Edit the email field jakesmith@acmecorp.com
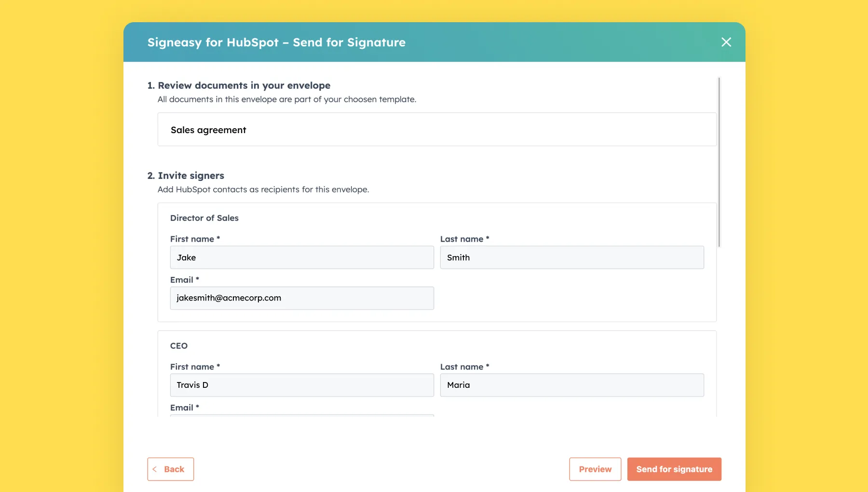 tap(302, 298)
